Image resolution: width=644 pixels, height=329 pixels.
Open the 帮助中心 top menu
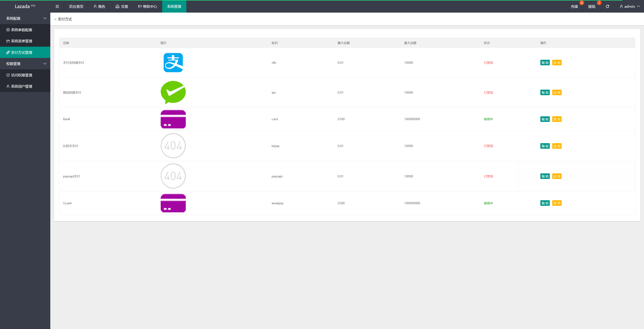148,7
